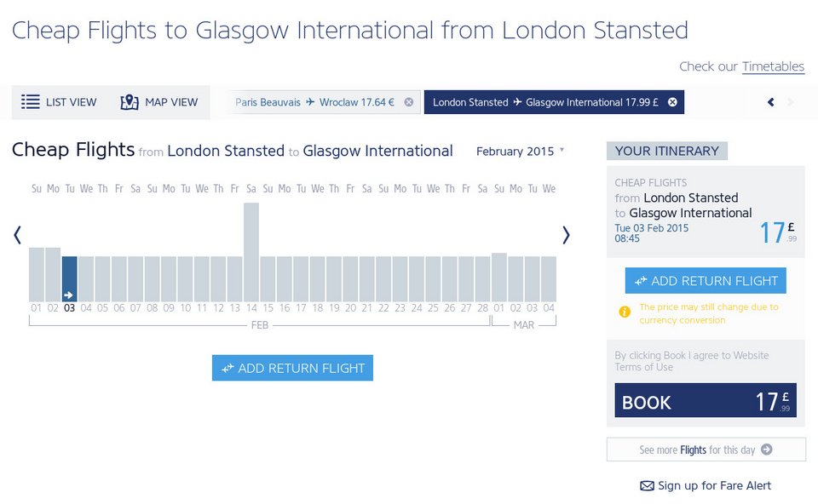Select the highlighted 03 Feb fare bar
The height and width of the screenshot is (504, 818).
(x=70, y=278)
